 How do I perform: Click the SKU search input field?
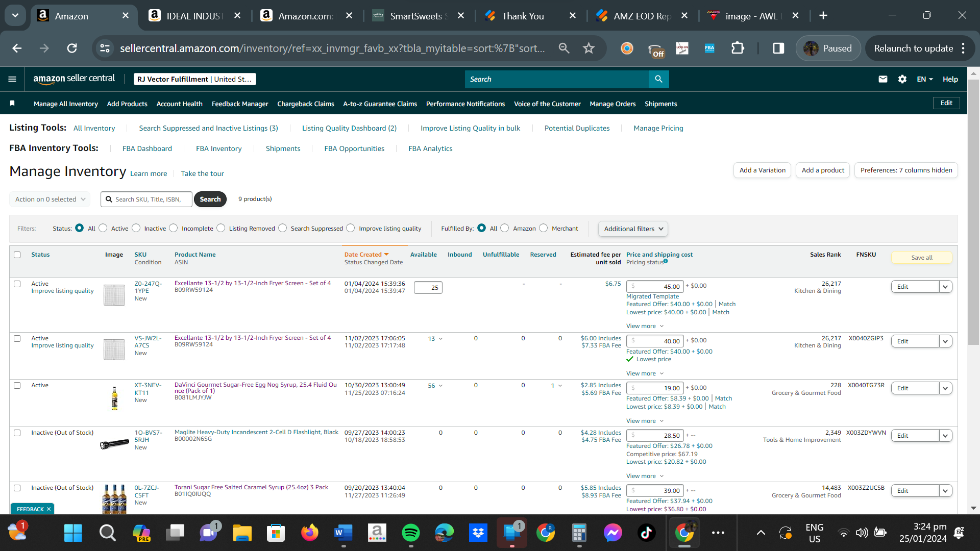tap(146, 199)
